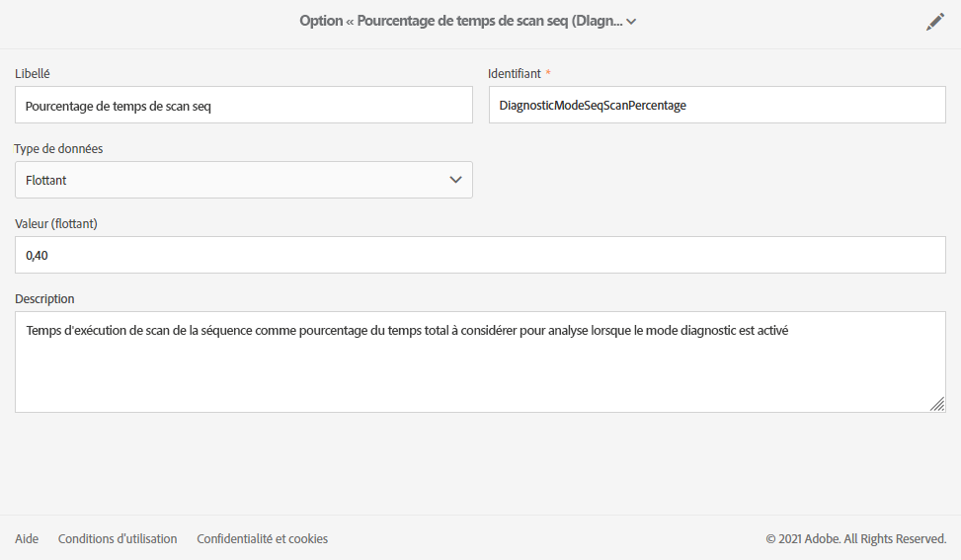Image resolution: width=961 pixels, height=560 pixels.
Task: Open the Type de données dropdown
Action: point(243,180)
